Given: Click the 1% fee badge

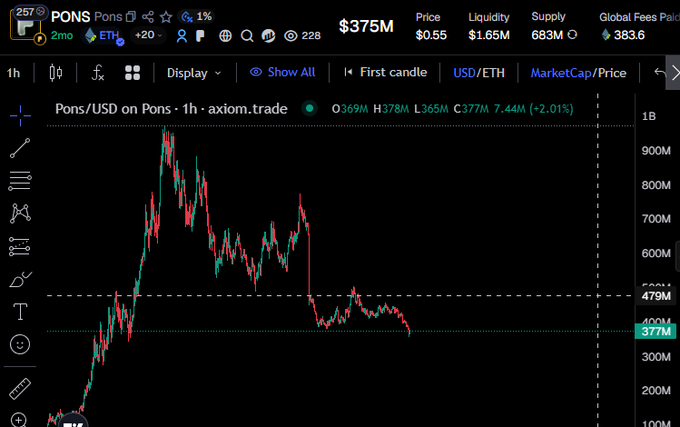Looking at the screenshot, I should tap(197, 16).
